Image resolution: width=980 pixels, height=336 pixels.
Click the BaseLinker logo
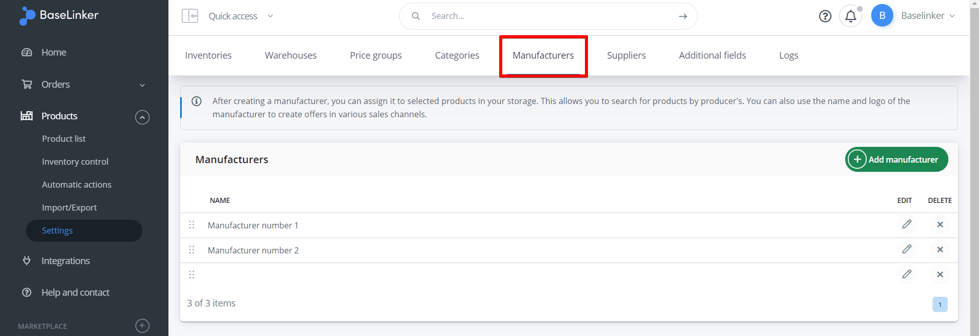59,16
